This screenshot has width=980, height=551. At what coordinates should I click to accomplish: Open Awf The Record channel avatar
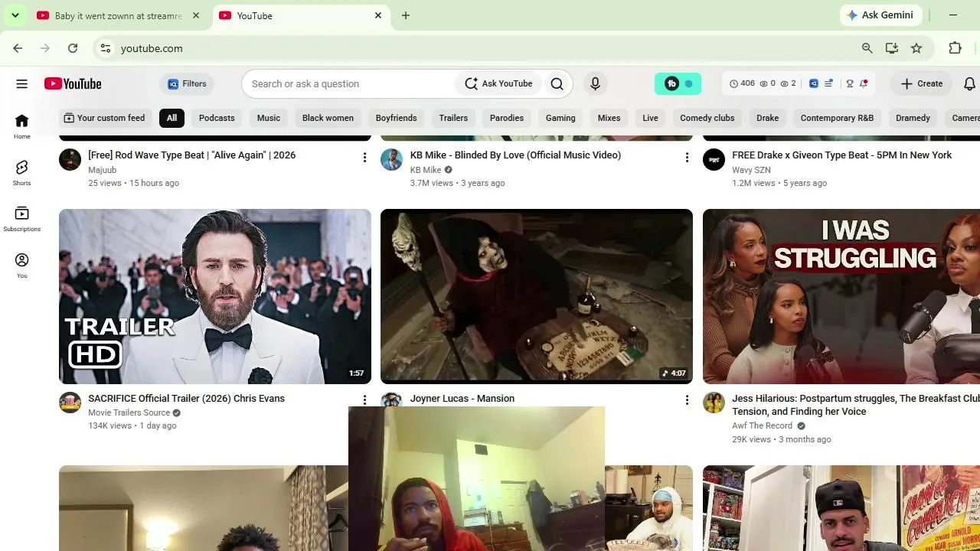[x=714, y=403]
